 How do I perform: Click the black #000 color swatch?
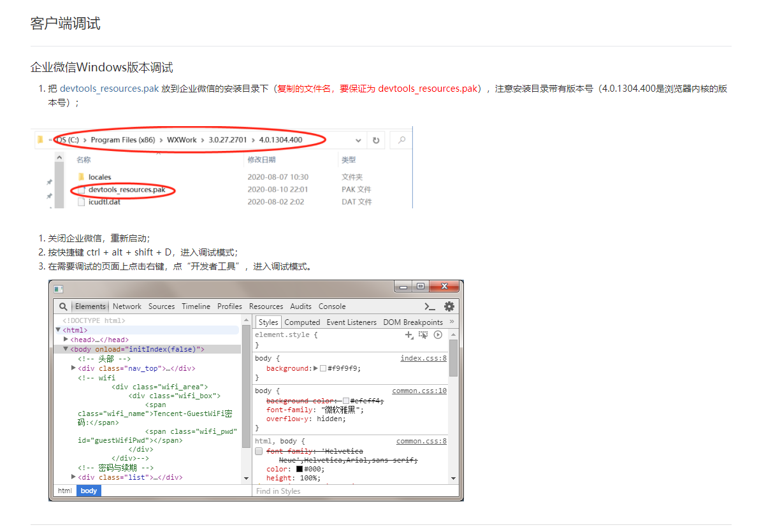coord(300,469)
